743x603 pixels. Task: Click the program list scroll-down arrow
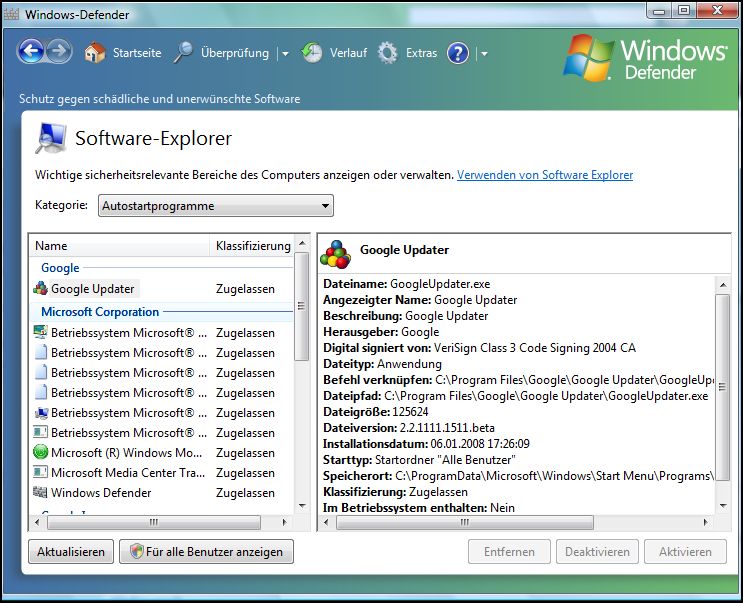click(302, 506)
